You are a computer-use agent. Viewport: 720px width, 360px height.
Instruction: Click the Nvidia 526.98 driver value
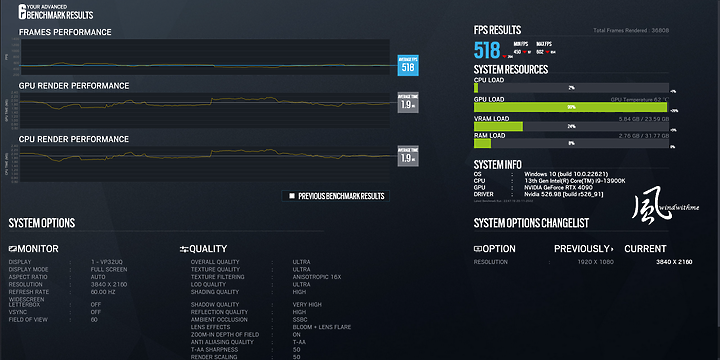[563, 194]
